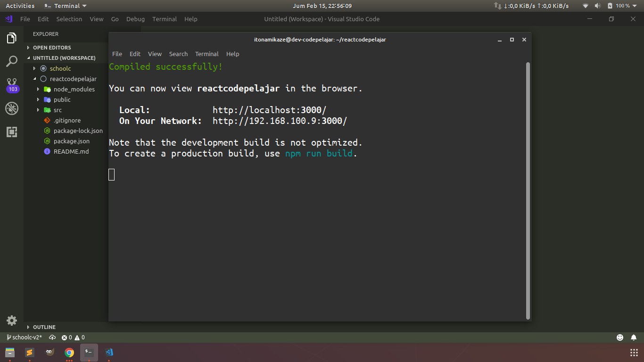This screenshot has height=362, width=644.
Task: Click the schoolc-v2 branch in status bar
Action: click(x=24, y=337)
